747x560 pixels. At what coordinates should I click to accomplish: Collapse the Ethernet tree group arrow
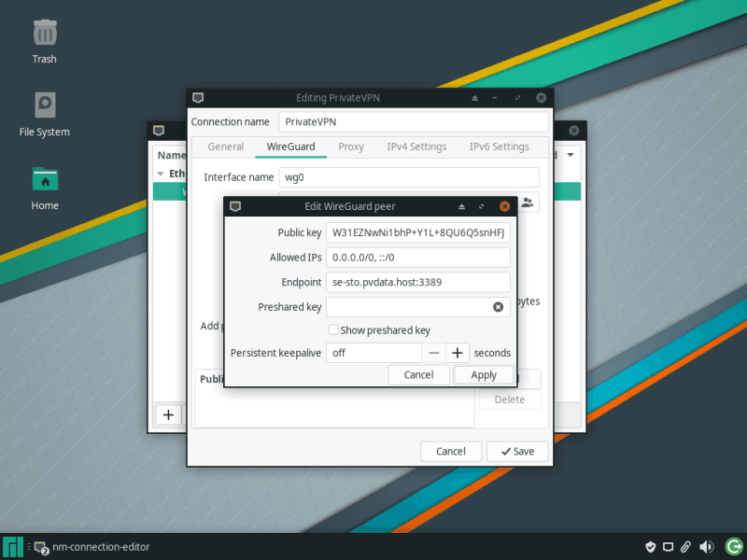click(161, 174)
